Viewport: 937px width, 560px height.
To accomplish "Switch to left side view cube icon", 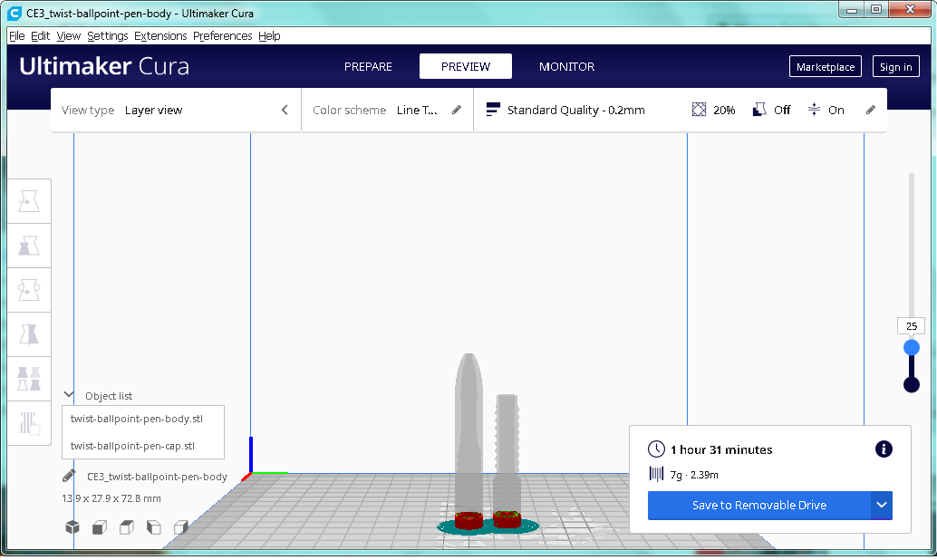I will [x=154, y=527].
